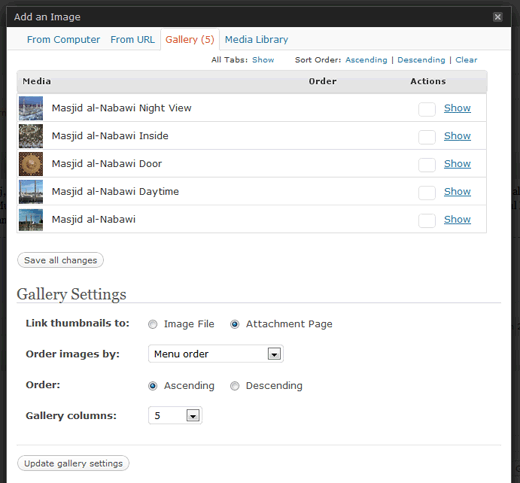
Task: Click the Masjid al-Nabawi Door thumbnail
Action: pyautogui.click(x=31, y=164)
